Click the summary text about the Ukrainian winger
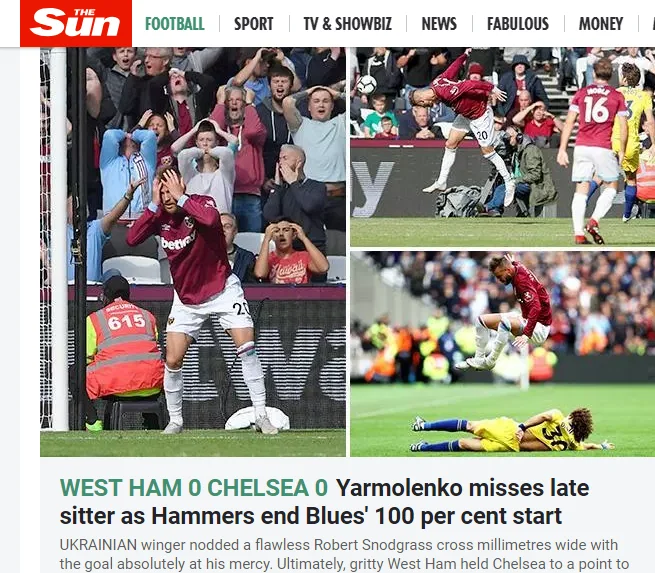The height and width of the screenshot is (573, 655). click(339, 545)
